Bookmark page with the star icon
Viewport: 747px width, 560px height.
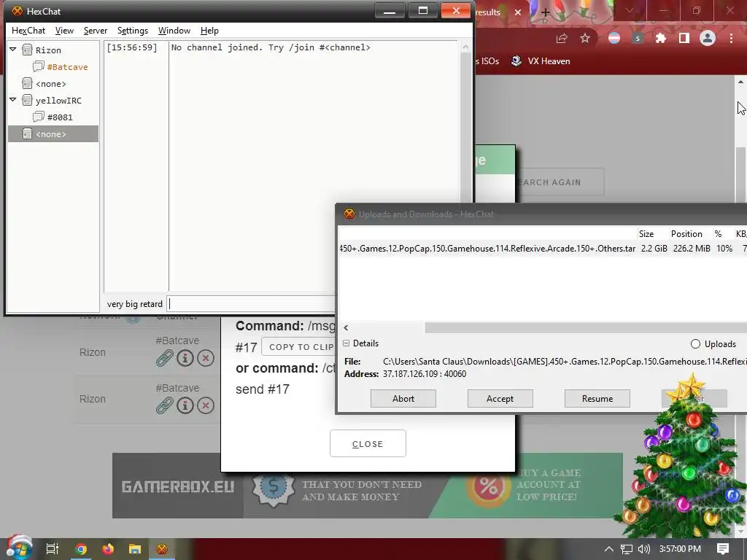tap(585, 38)
